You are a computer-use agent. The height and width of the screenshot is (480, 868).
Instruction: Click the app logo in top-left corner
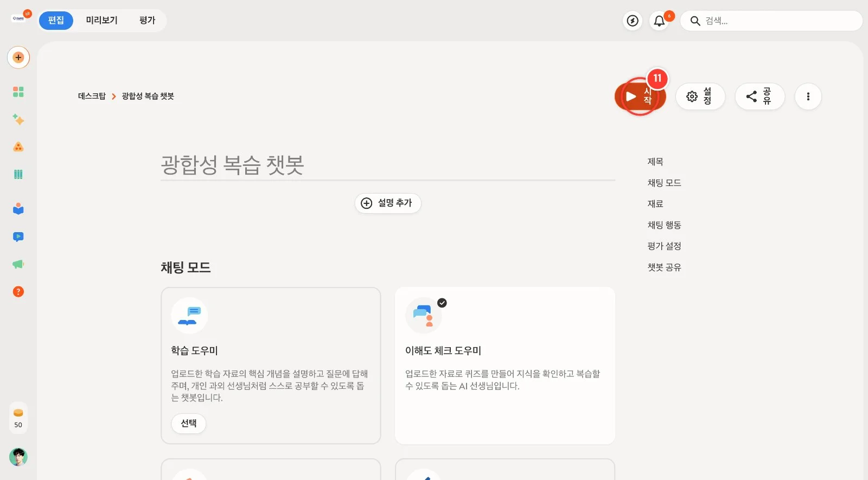click(18, 18)
